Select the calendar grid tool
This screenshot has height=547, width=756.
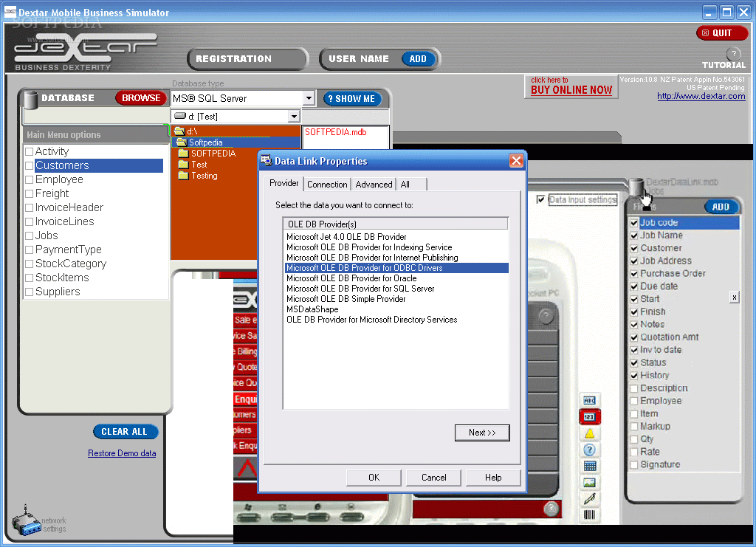589,466
